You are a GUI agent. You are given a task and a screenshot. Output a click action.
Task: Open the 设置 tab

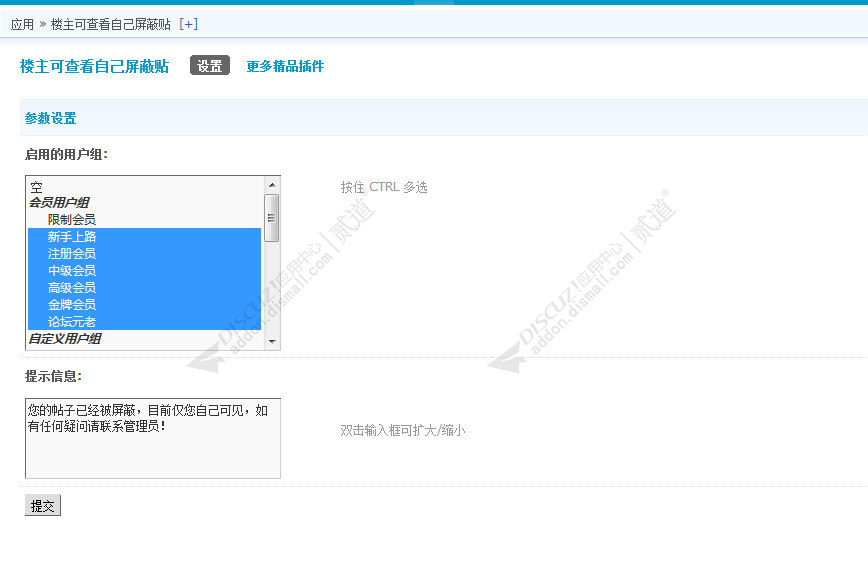pyautogui.click(x=210, y=66)
